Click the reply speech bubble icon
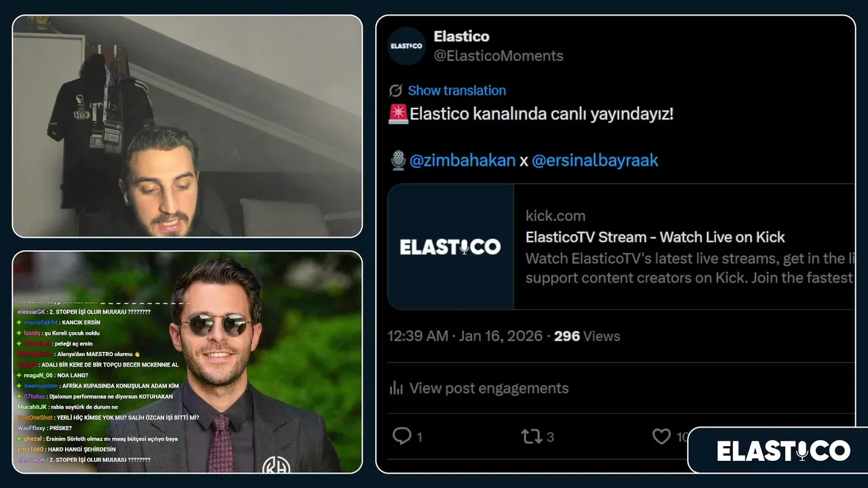 click(402, 436)
